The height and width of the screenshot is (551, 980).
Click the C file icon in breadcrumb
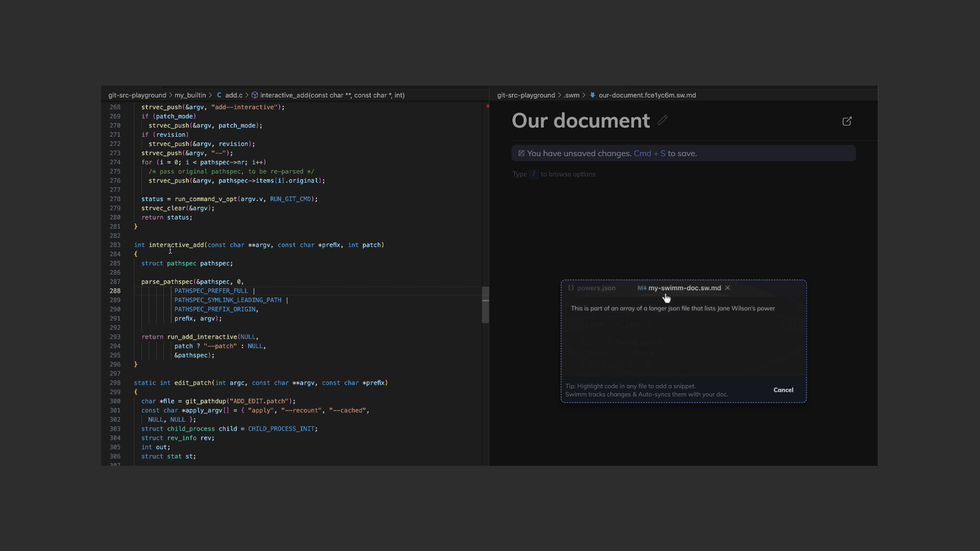point(219,95)
